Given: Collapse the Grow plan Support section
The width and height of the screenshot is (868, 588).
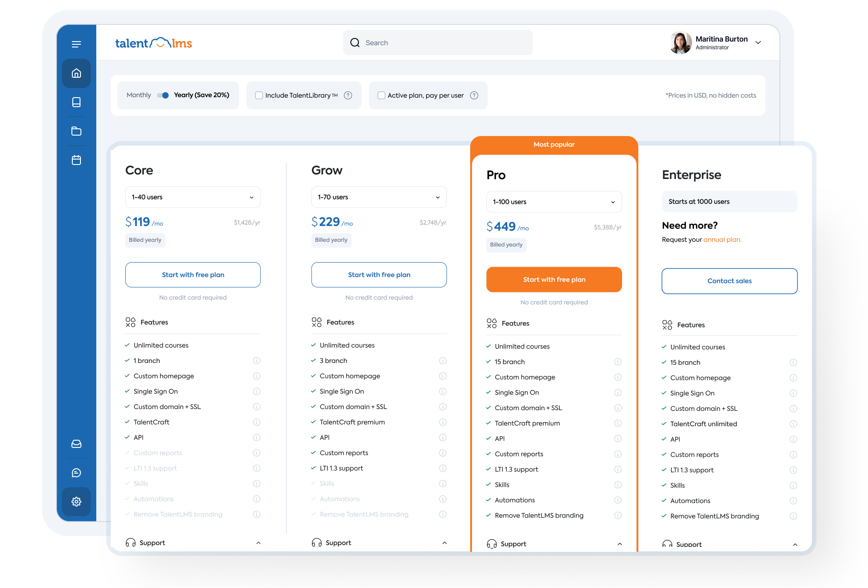Looking at the screenshot, I should tap(444, 543).
